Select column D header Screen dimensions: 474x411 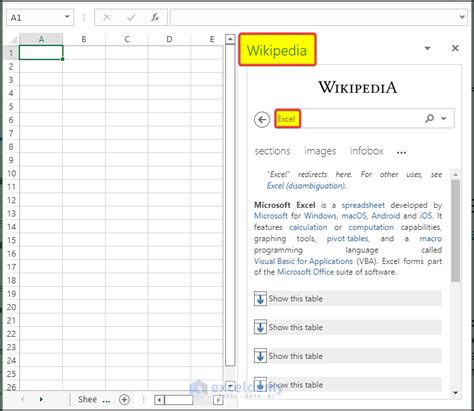pos(169,39)
